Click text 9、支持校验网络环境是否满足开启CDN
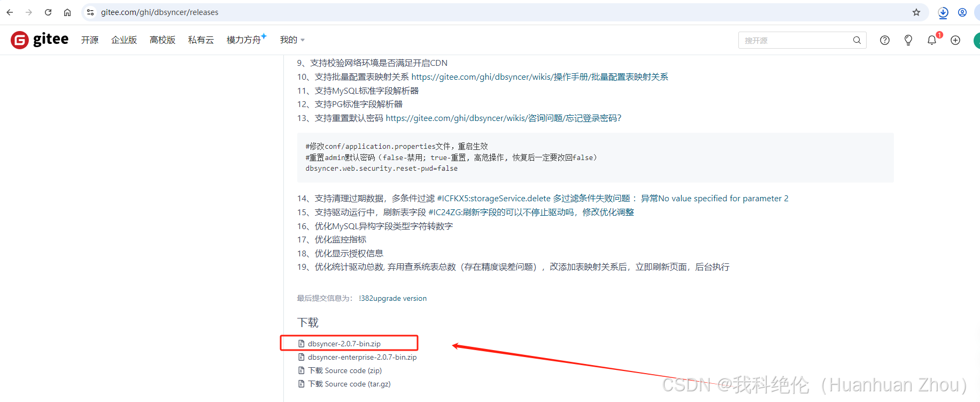 point(373,63)
